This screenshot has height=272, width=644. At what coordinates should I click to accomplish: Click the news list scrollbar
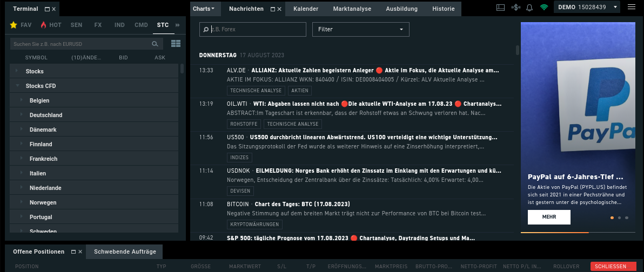(x=518, y=50)
